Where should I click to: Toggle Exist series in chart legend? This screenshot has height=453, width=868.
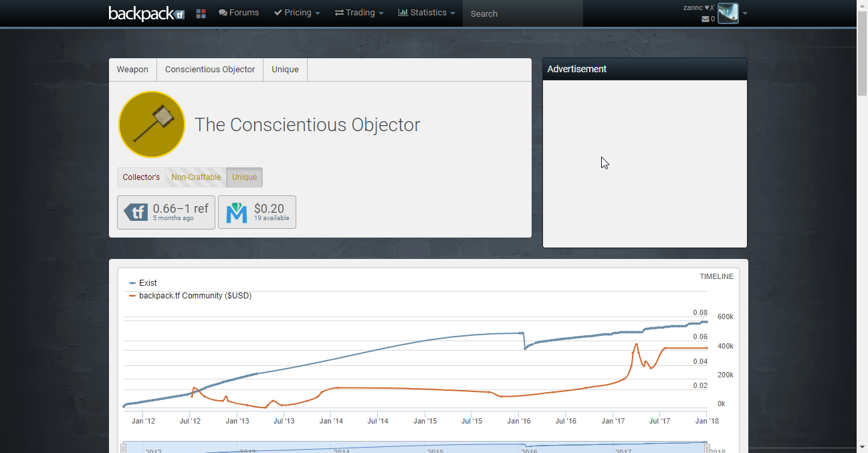(x=147, y=283)
